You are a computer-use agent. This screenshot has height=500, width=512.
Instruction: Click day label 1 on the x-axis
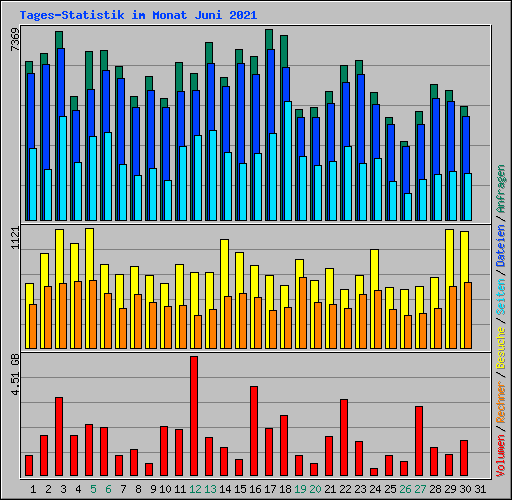tap(33, 489)
